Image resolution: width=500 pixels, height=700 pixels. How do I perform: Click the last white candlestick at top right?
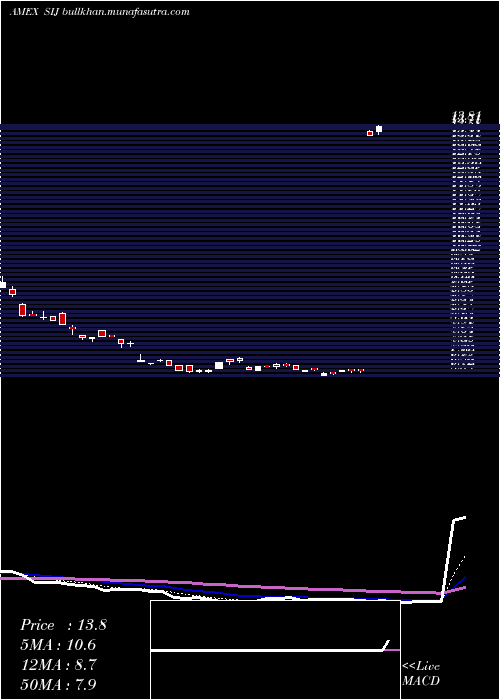point(379,129)
